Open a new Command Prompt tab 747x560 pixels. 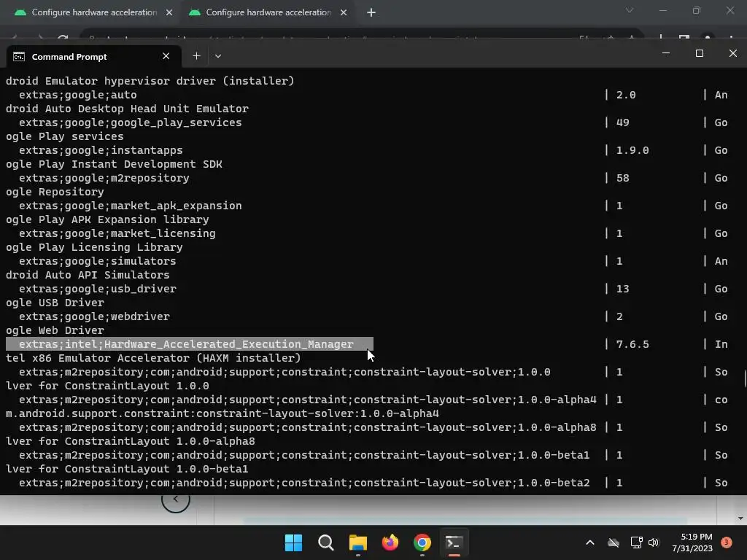[196, 56]
